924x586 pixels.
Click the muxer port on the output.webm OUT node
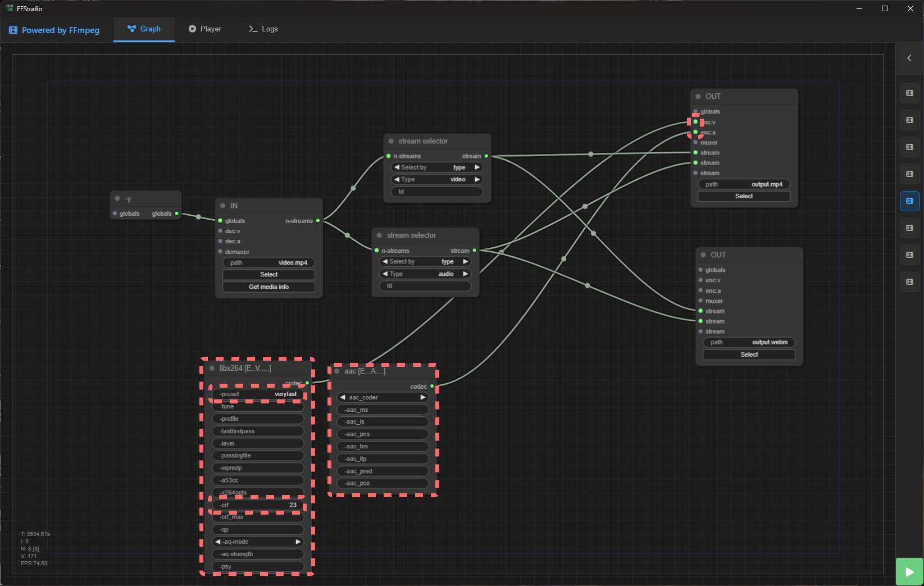click(700, 301)
